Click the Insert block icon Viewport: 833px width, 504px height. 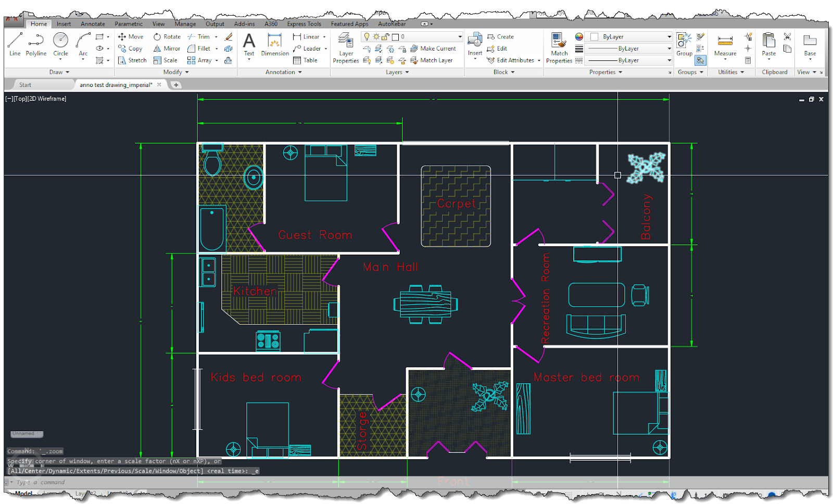475,40
